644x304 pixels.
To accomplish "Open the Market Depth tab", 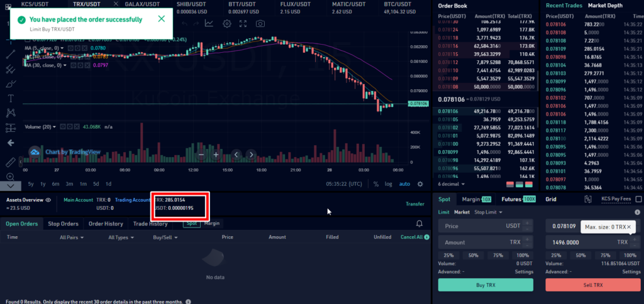I will click(x=605, y=6).
